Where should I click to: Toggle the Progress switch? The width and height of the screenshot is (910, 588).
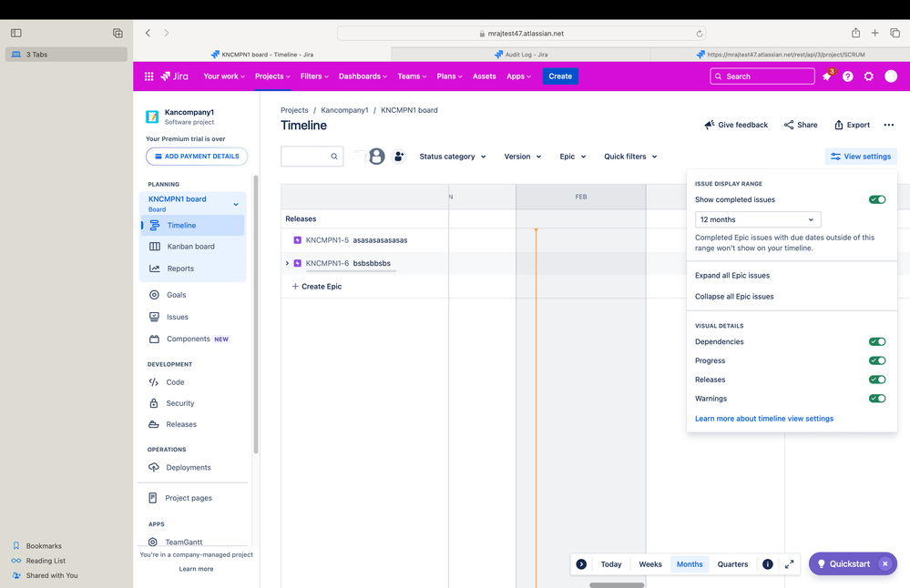click(877, 360)
